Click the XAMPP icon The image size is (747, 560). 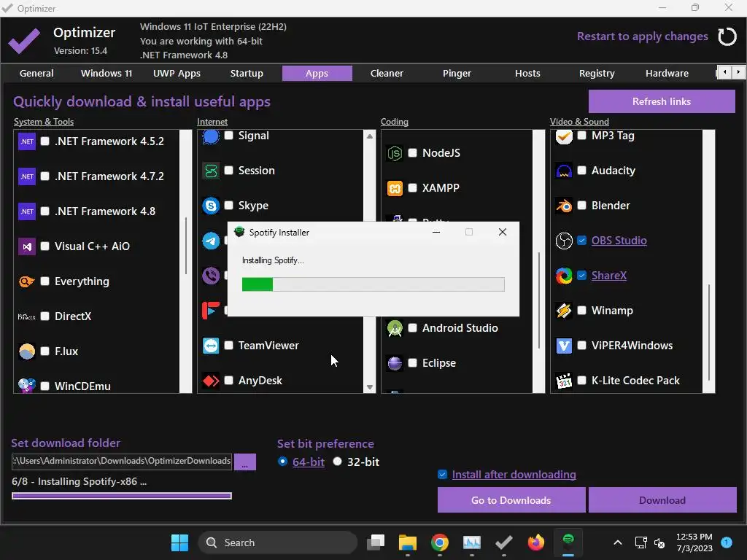pyautogui.click(x=395, y=188)
